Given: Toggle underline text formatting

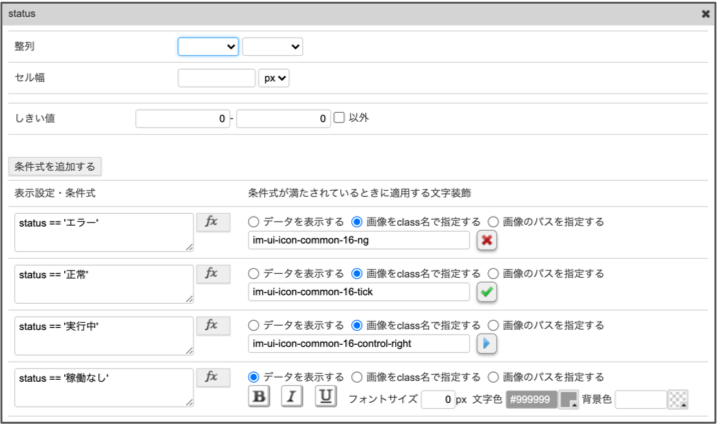Looking at the screenshot, I should click(325, 398).
